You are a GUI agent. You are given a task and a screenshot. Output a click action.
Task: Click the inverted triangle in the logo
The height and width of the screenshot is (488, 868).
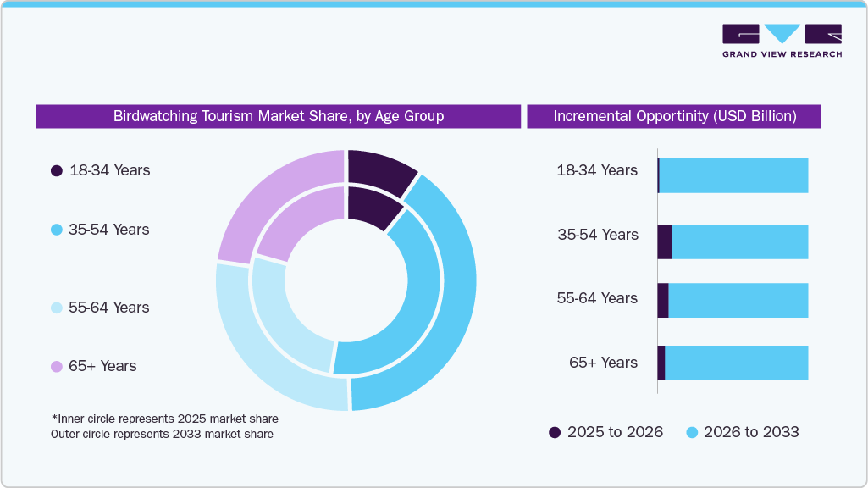782,34
